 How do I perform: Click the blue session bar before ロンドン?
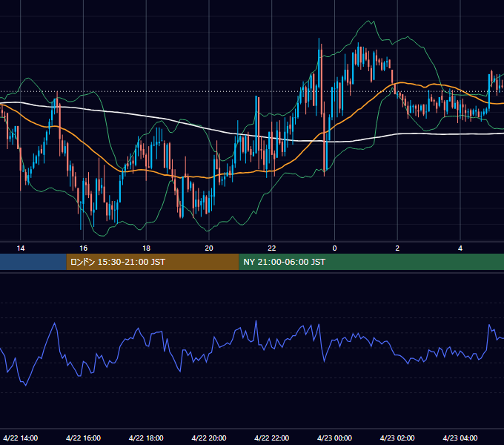click(x=33, y=262)
